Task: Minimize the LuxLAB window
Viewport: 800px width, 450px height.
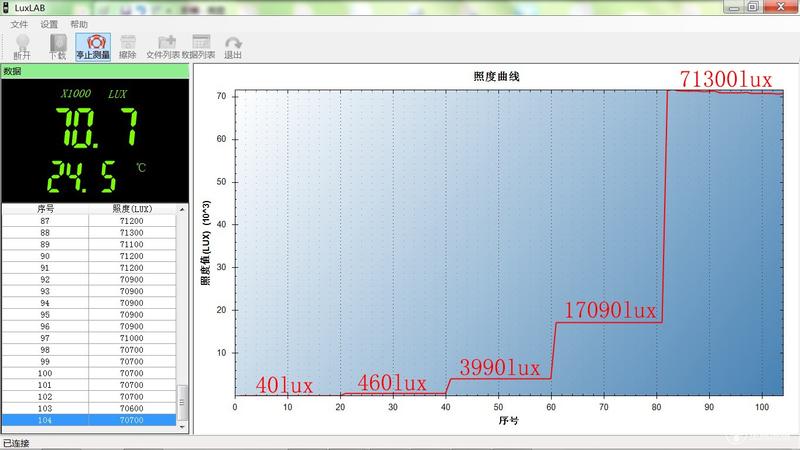Action: [734, 7]
